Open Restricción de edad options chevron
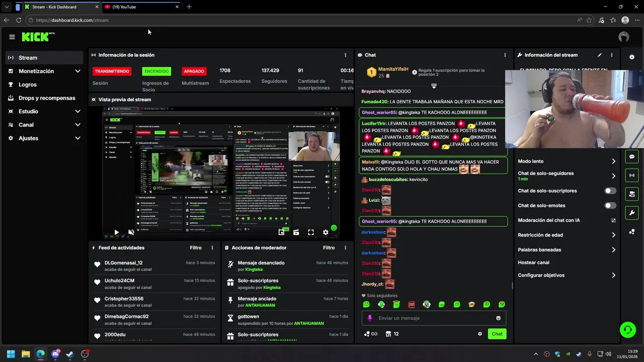Viewport: 644px width, 362px height. tap(613, 235)
